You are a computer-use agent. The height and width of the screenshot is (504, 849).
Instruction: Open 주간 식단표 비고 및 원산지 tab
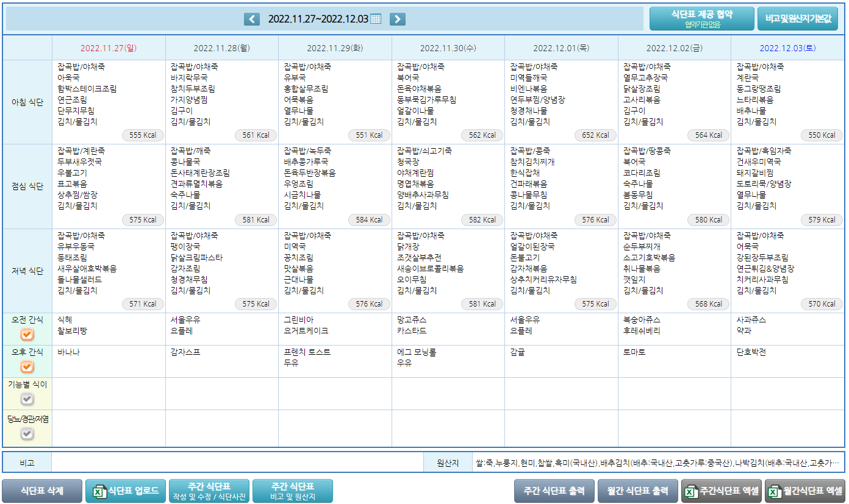click(293, 491)
